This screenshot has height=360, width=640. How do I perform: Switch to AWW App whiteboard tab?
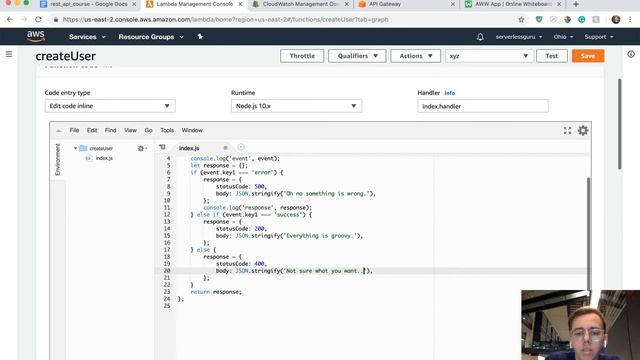point(513,4)
